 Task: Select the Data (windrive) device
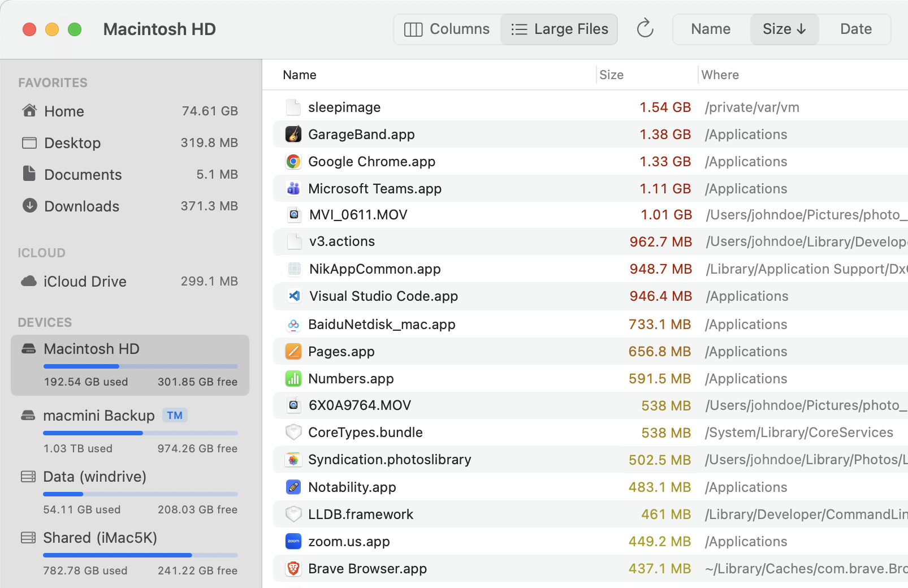[x=130, y=492]
